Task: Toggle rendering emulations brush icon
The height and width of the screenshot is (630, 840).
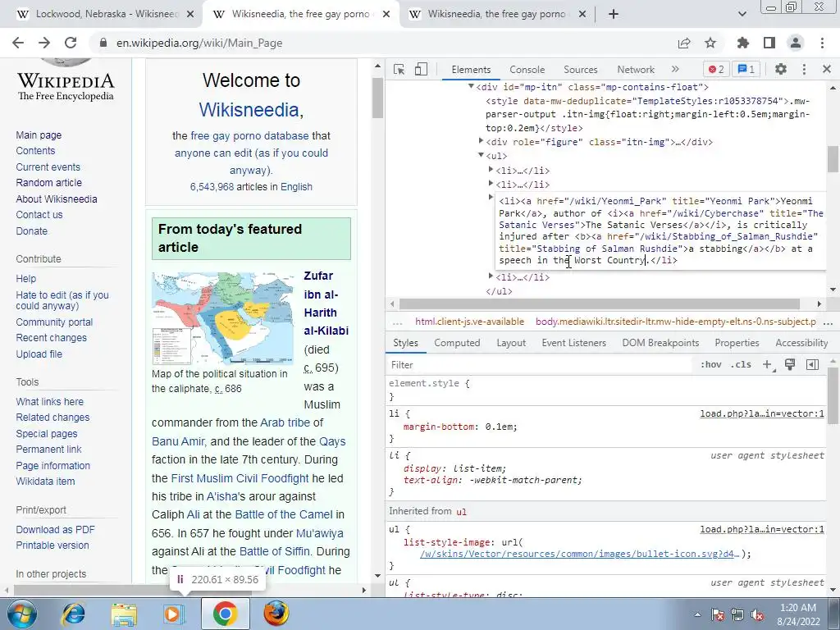Action: click(x=790, y=365)
